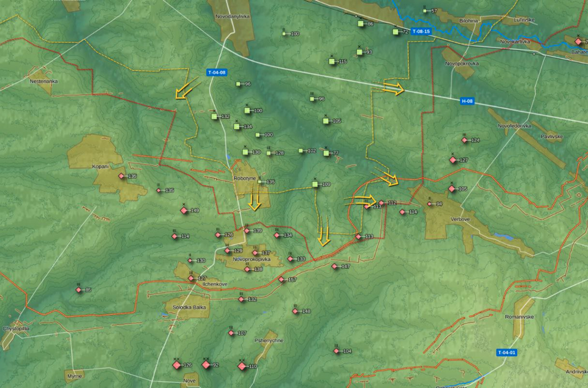Viewport: 588px width, 388px height.
Task: Click the green square marker labeled 109
Action: [315, 184]
